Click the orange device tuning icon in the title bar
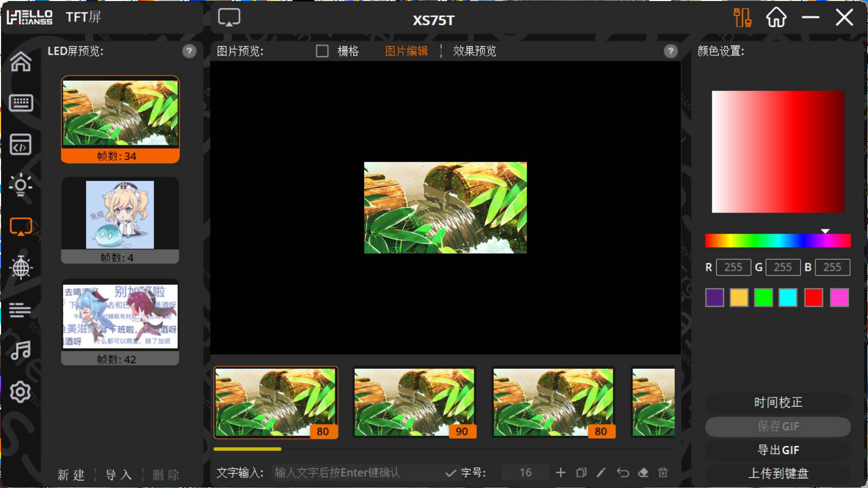The height and width of the screenshot is (488, 868). pos(742,17)
